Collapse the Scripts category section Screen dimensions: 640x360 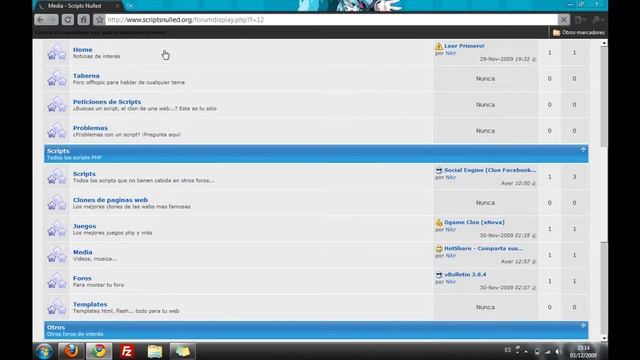coord(583,150)
